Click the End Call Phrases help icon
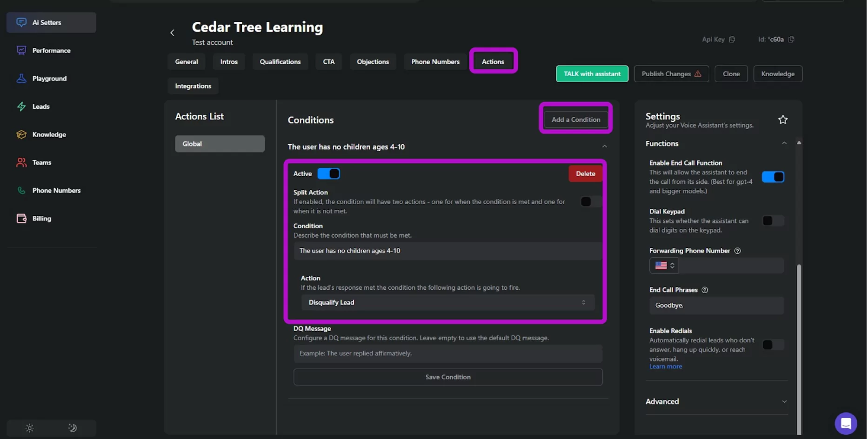Image resolution: width=868 pixels, height=439 pixels. click(705, 290)
